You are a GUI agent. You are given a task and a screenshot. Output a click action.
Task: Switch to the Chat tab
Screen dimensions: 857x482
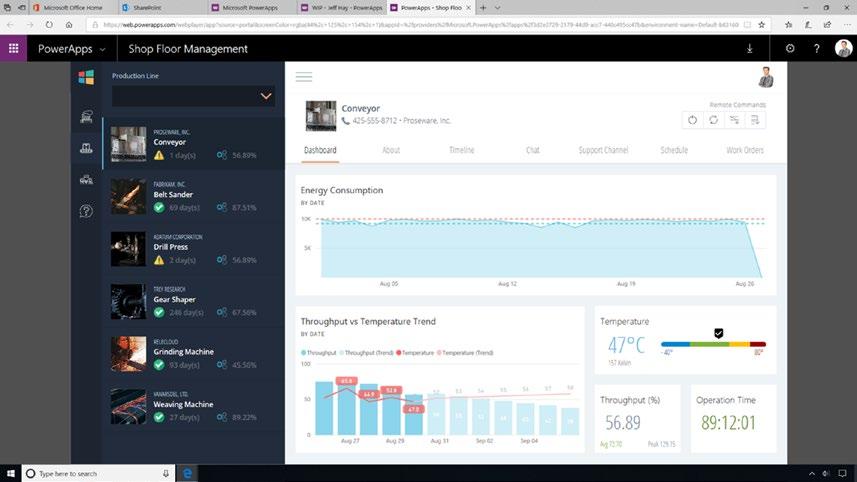pyautogui.click(x=533, y=150)
